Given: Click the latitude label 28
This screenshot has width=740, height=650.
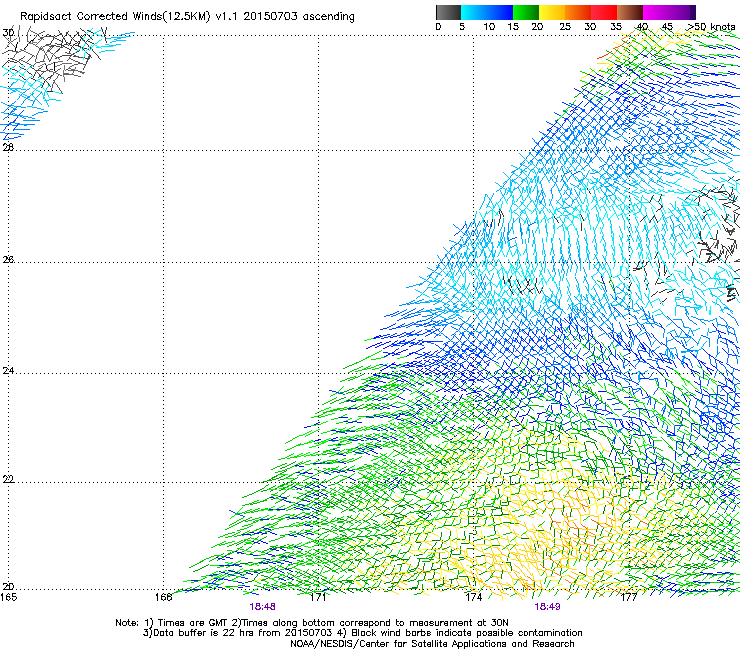Looking at the screenshot, I should coord(8,147).
